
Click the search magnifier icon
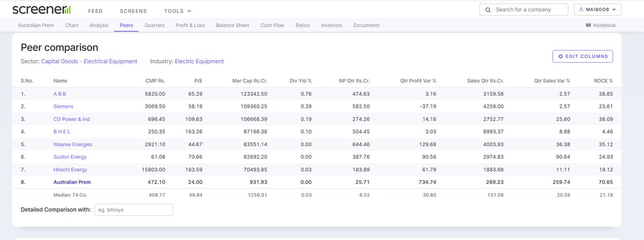coord(488,10)
